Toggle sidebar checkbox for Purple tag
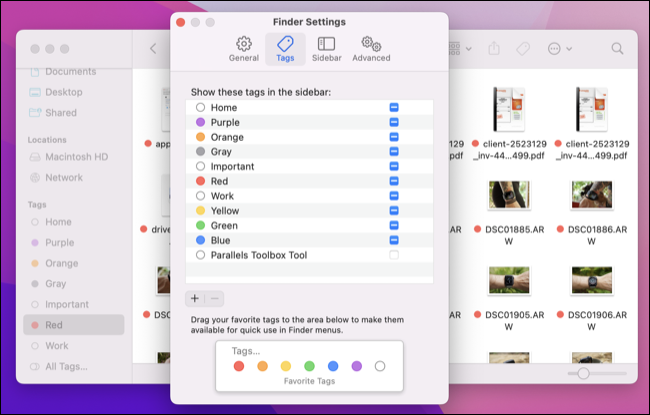 coord(394,122)
